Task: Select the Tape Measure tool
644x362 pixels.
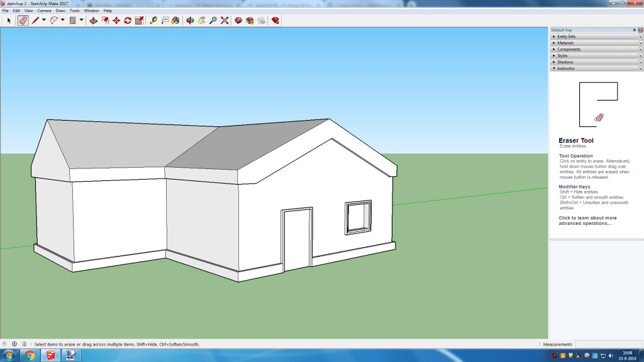Action: (153, 20)
